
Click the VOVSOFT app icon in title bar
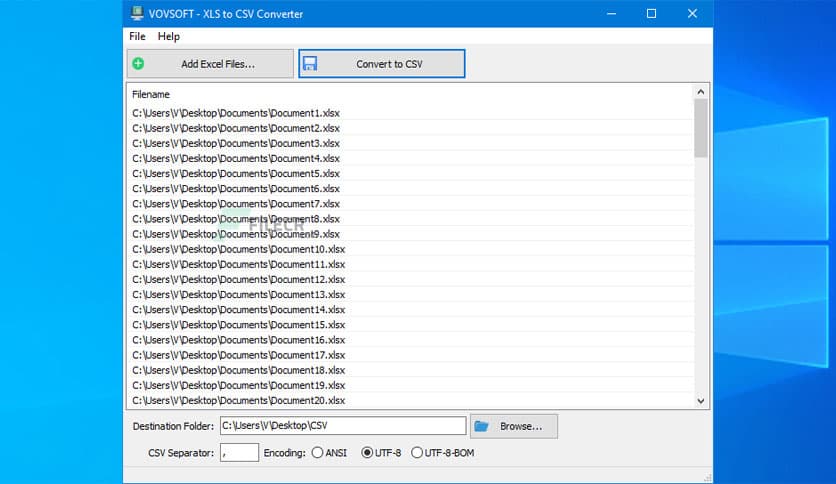(x=137, y=13)
